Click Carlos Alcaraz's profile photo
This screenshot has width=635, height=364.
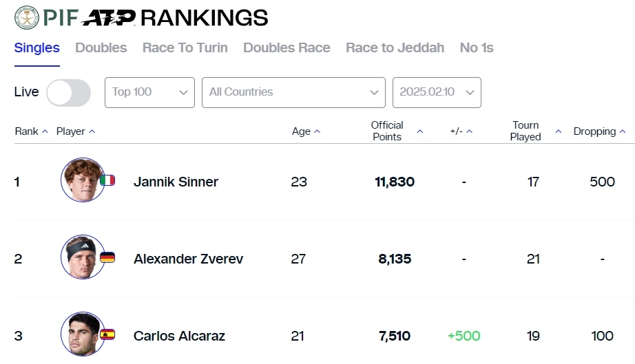tap(83, 334)
